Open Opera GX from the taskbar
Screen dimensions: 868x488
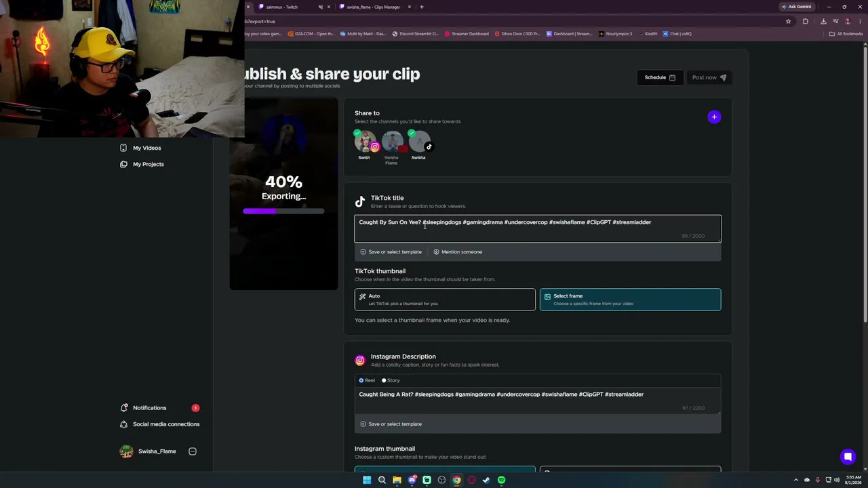click(x=471, y=480)
